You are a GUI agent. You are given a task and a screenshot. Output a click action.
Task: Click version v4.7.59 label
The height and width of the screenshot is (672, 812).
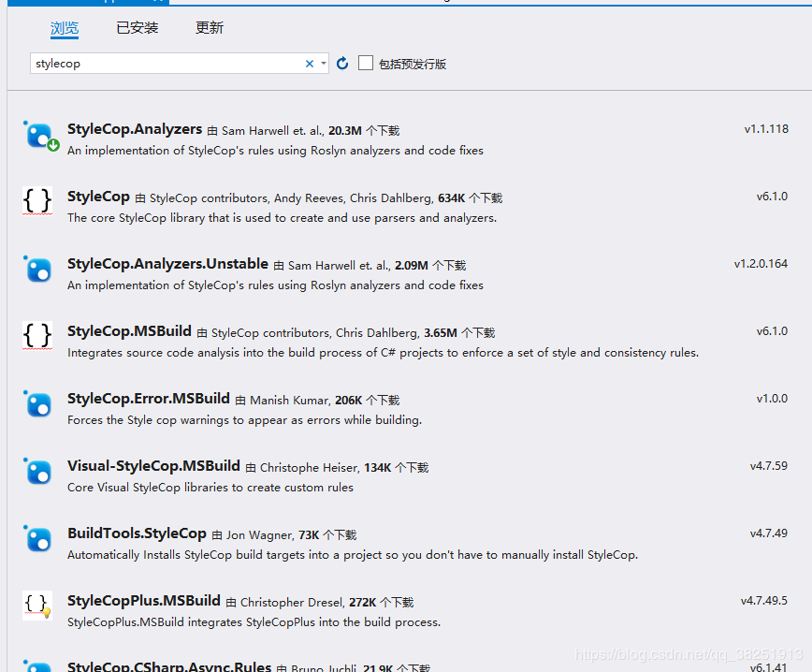click(769, 466)
